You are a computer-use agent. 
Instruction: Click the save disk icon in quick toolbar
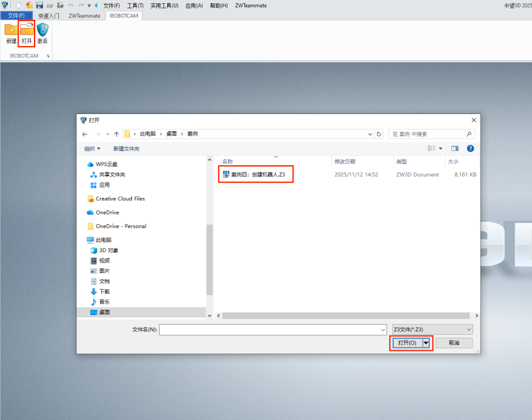click(x=39, y=5)
